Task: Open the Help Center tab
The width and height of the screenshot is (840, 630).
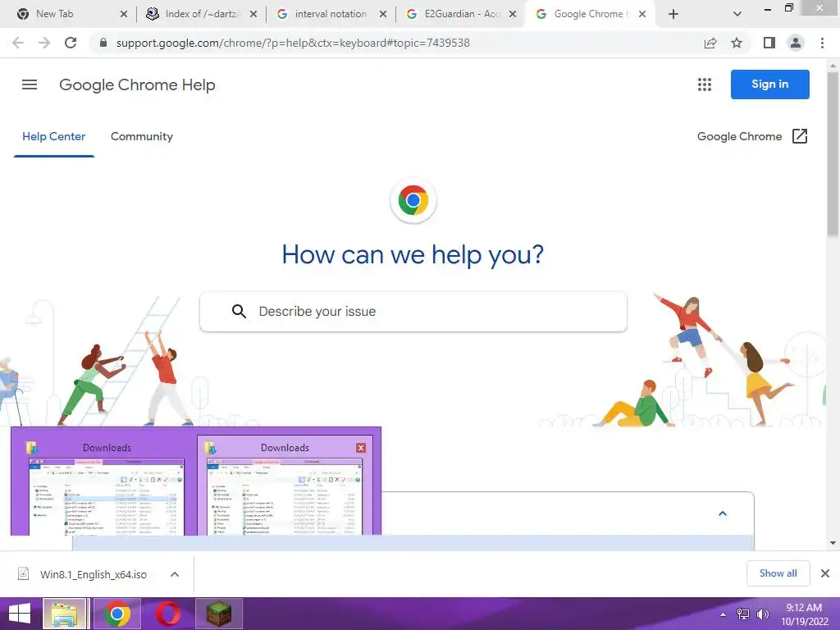Action: [x=53, y=137]
